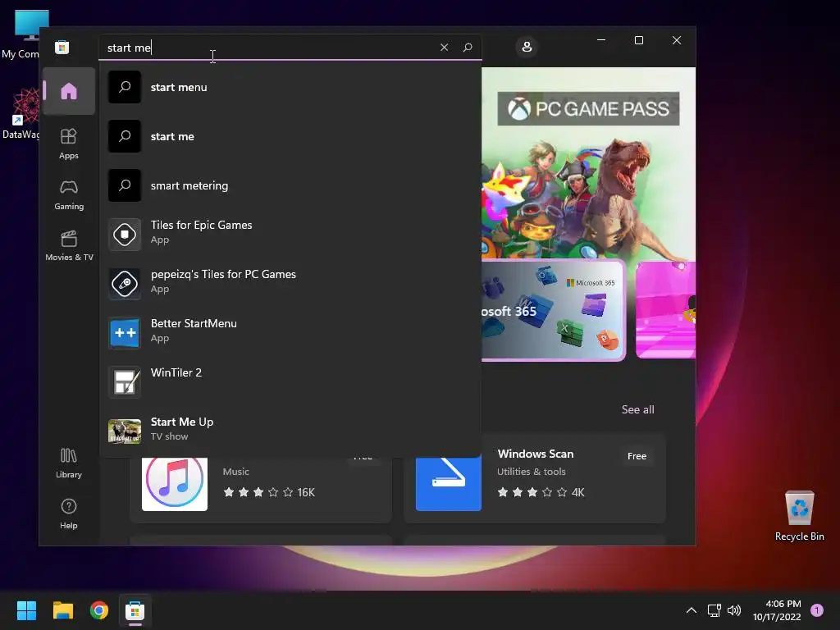The width and height of the screenshot is (840, 630).
Task: Show hidden system tray icons
Action: (x=692, y=610)
